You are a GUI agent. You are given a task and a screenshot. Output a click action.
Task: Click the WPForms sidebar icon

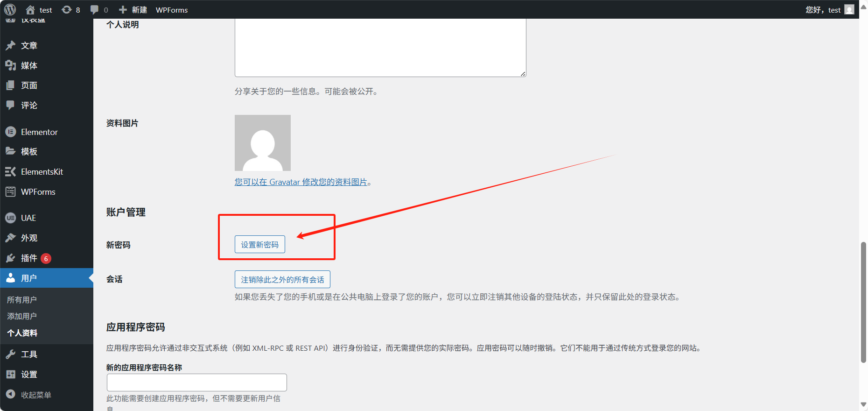11,192
